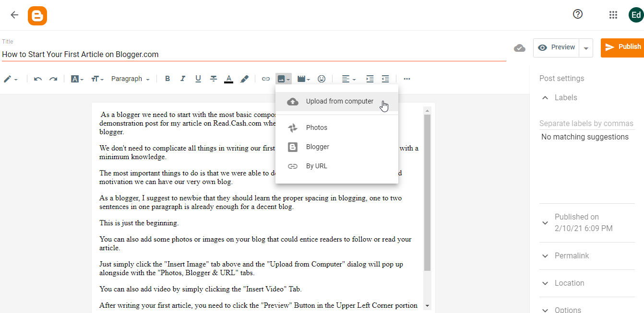Click the editor scroll down arrow

(427, 306)
